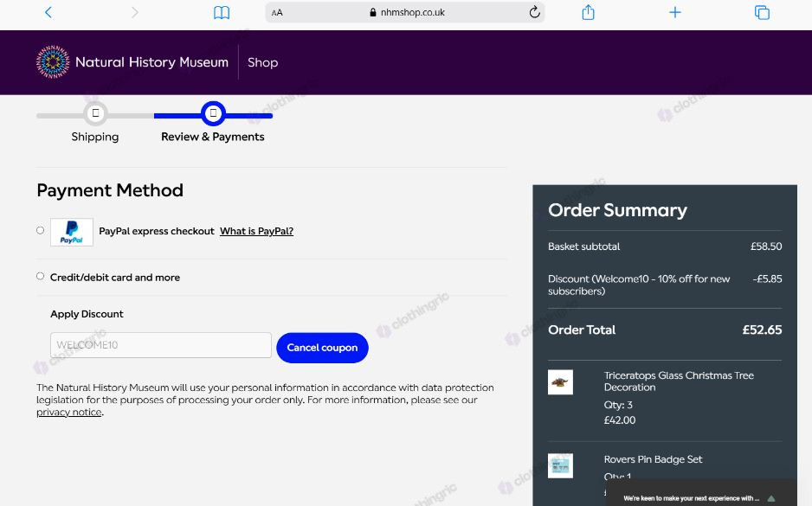Click the PayPal logo image
Viewport: 812px width, 506px height.
tap(72, 232)
